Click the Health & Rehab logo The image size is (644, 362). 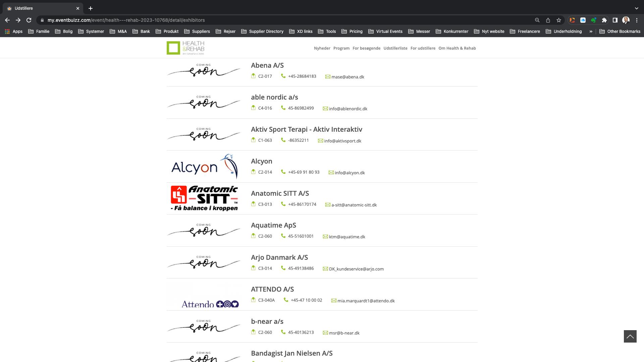pyautogui.click(x=185, y=48)
